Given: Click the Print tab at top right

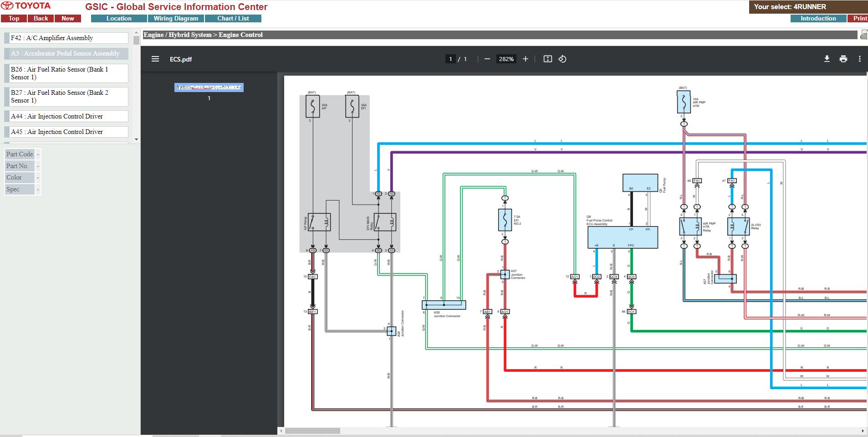Looking at the screenshot, I should click(858, 19).
